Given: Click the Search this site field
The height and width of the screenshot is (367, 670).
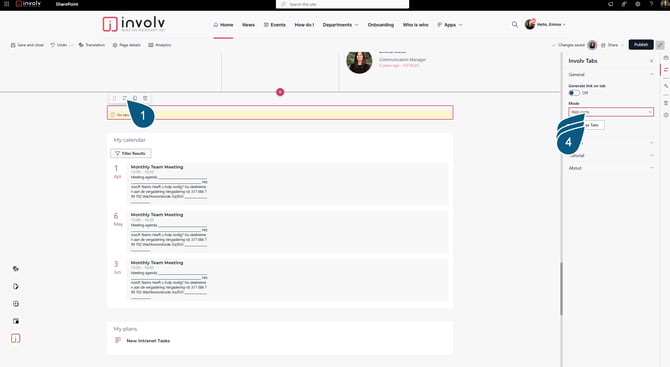Looking at the screenshot, I should coord(342,4).
